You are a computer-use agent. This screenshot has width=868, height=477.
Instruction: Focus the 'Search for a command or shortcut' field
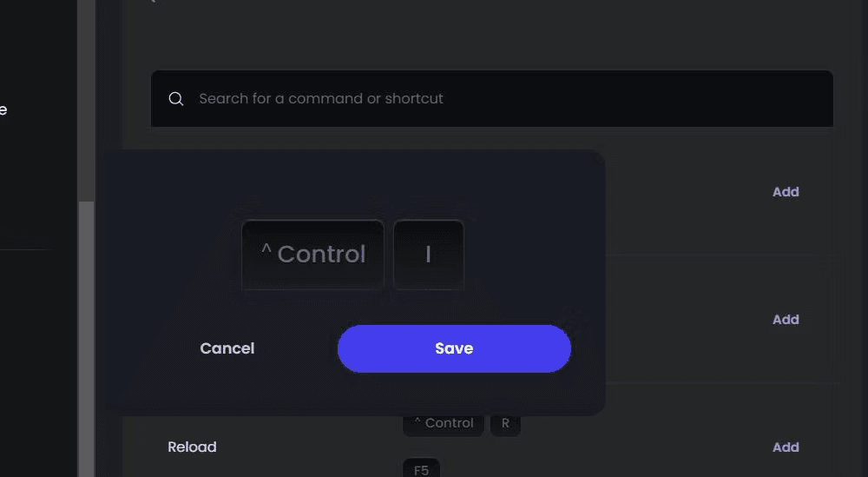(x=491, y=98)
